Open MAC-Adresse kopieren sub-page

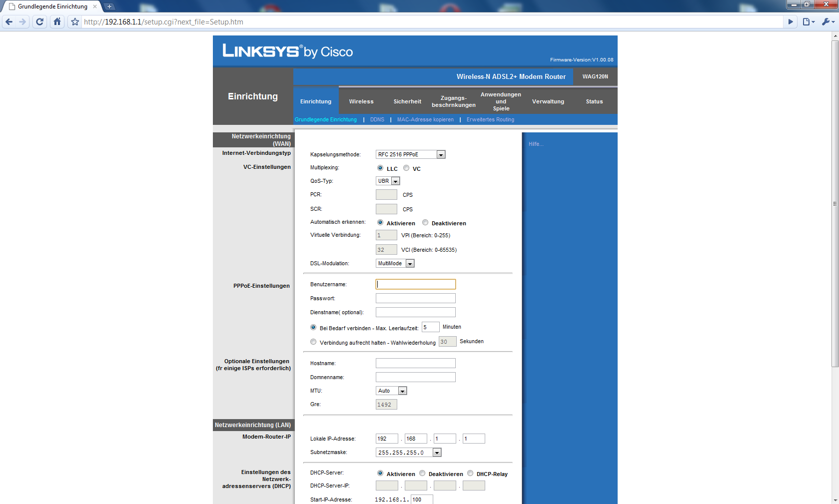[x=425, y=119]
